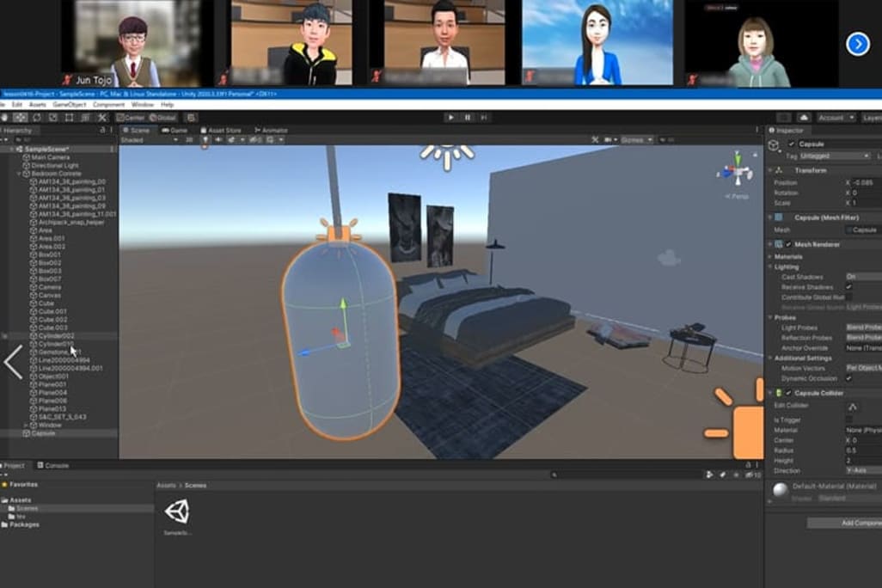Open the Tag dropdown showing Untagged
The height and width of the screenshot is (588, 882).
[835, 156]
